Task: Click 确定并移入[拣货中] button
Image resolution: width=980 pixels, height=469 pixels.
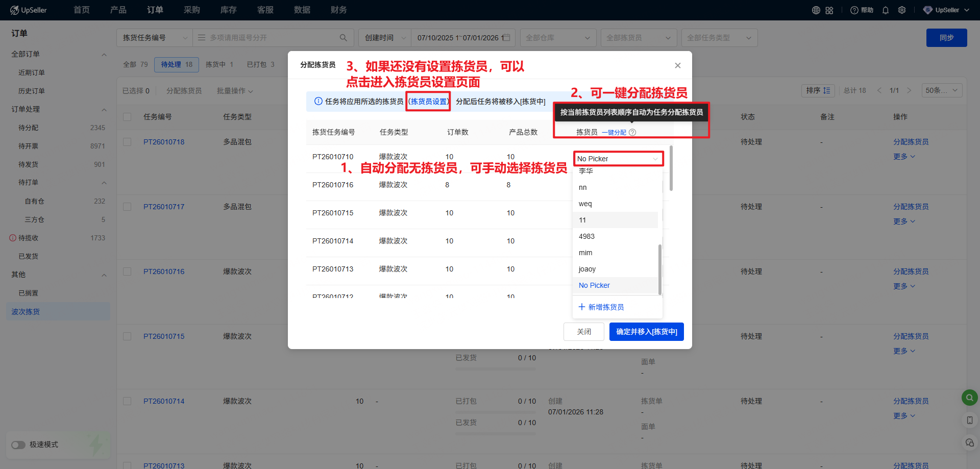Action: [x=646, y=332]
